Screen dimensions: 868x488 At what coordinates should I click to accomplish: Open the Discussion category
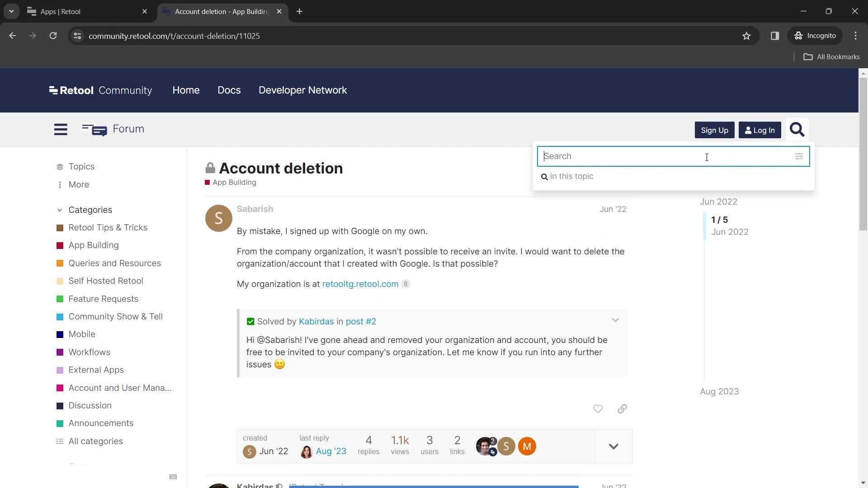[90, 406]
